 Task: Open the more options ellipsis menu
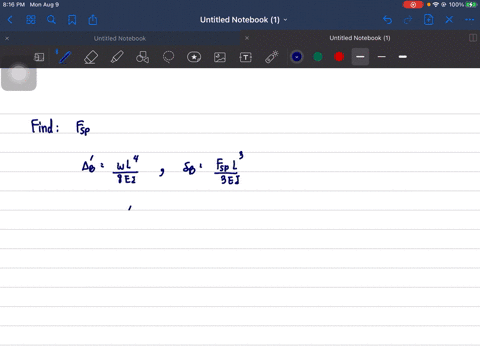point(469,20)
